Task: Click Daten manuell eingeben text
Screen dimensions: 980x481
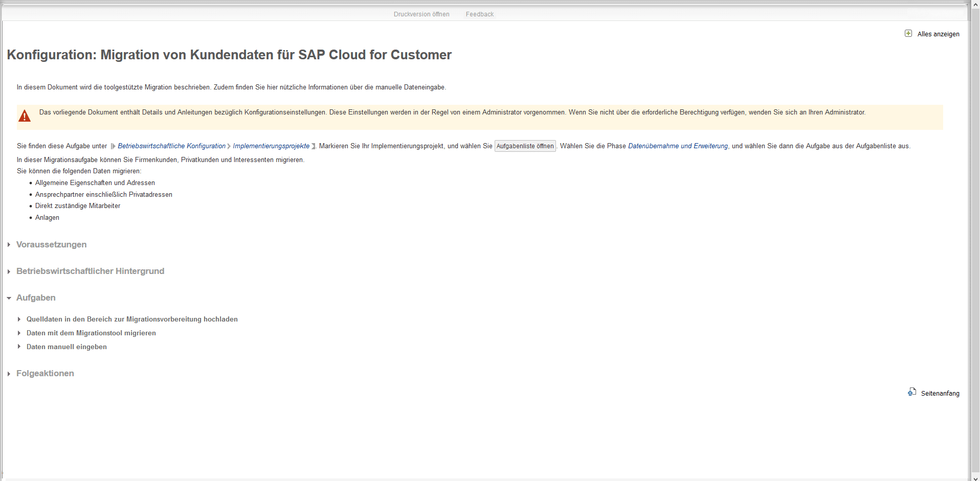Action: (66, 347)
